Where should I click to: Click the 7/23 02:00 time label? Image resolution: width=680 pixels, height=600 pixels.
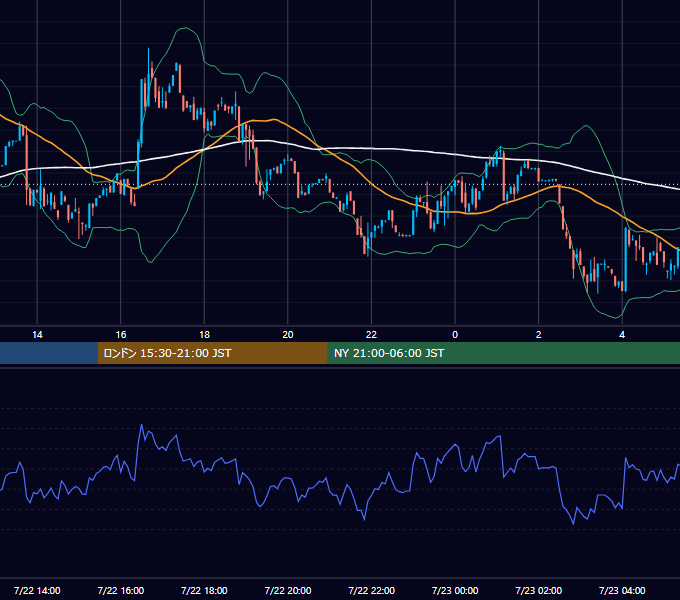click(x=539, y=590)
